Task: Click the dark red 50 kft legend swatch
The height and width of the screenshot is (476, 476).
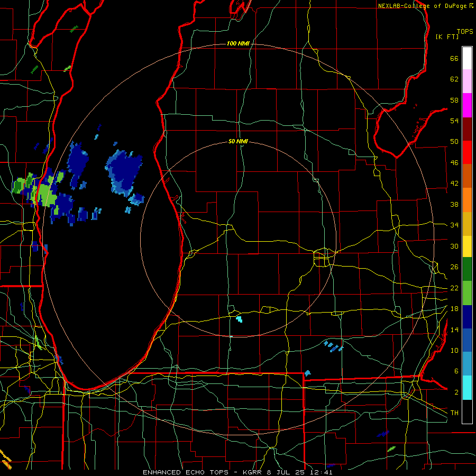Action: 467,129
